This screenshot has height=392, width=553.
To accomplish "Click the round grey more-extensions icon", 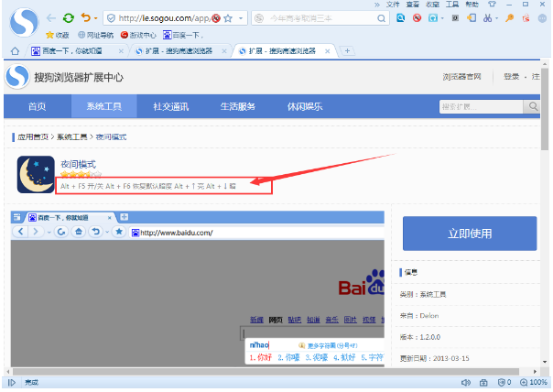I will tap(542, 18).
